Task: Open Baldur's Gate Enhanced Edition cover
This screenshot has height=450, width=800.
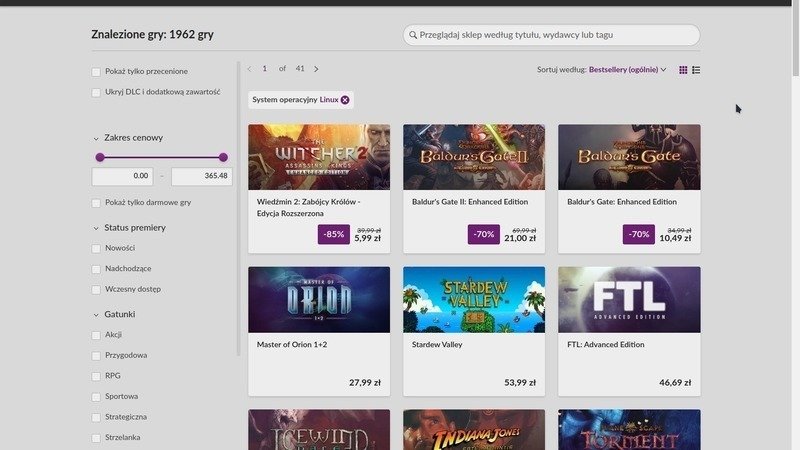Action: (x=629, y=157)
